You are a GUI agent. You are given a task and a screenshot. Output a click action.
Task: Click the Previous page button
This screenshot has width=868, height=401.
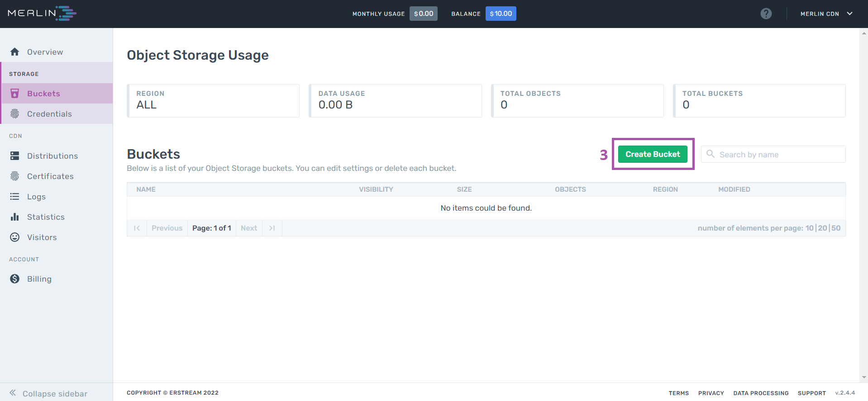167,228
